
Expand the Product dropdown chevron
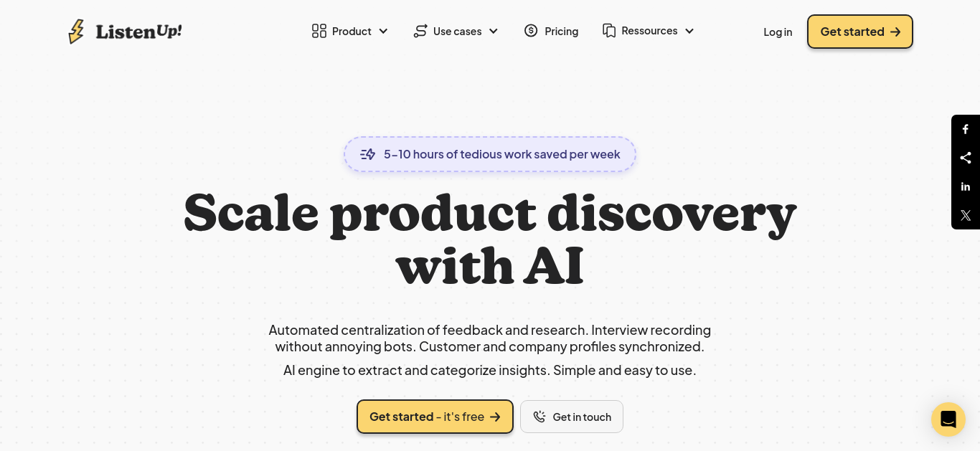(383, 31)
